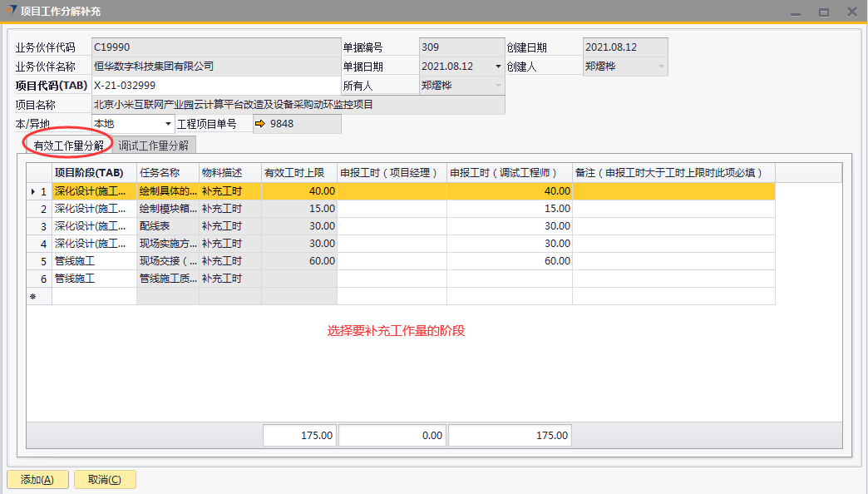Screen dimensions: 868x494
Task: Minimize the project work breakdown window
Action: [x=796, y=12]
